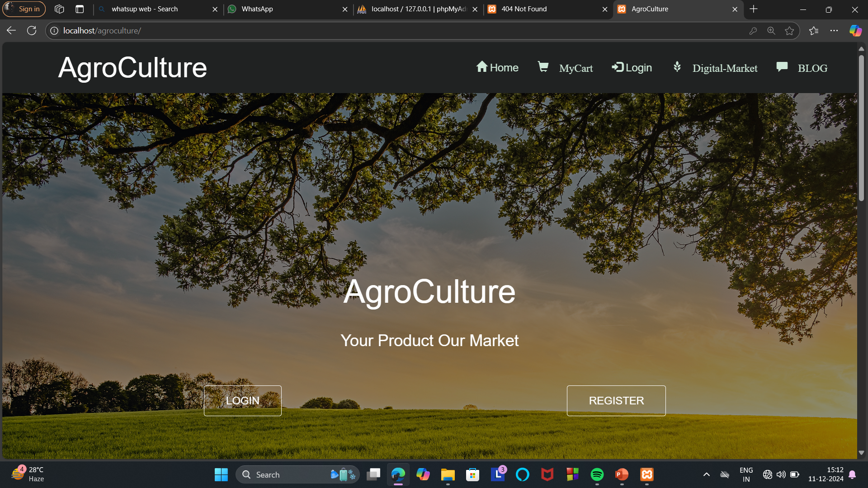
Task: Refresh the AgroCulture page
Action: pyautogui.click(x=32, y=31)
